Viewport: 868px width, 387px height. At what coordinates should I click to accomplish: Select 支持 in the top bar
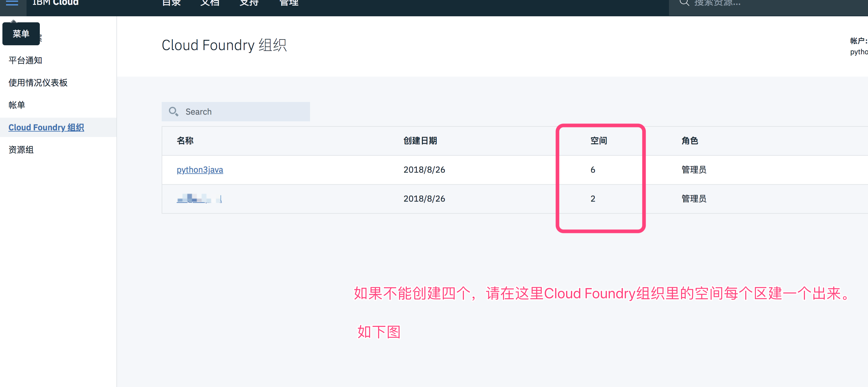tap(249, 3)
